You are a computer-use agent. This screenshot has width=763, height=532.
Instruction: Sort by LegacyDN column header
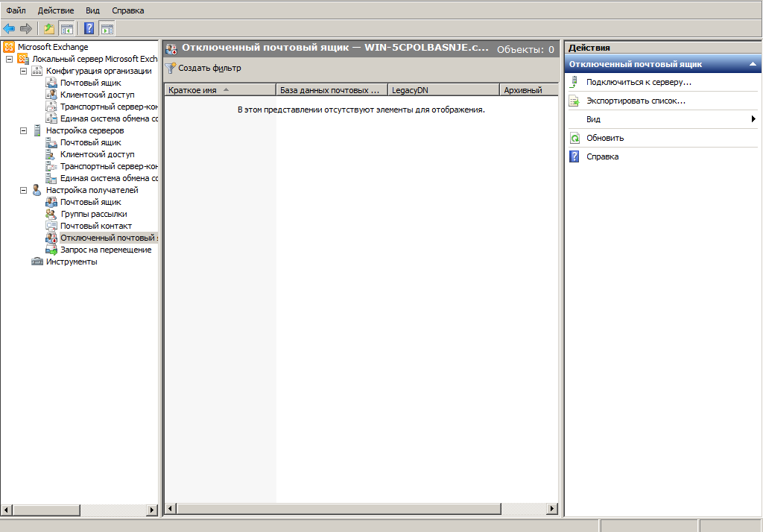[444, 90]
